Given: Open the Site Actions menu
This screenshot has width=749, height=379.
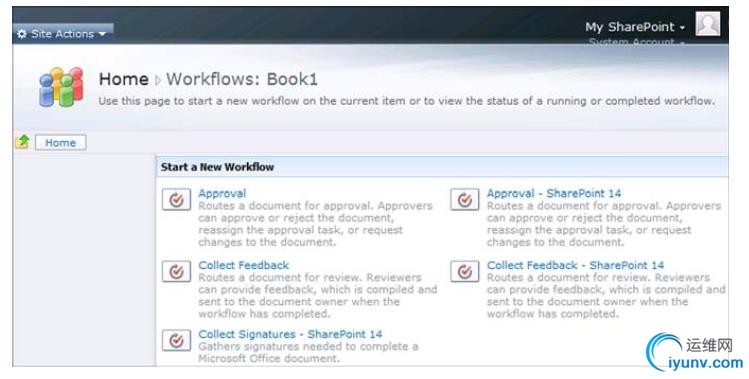Looking at the screenshot, I should point(62,34).
